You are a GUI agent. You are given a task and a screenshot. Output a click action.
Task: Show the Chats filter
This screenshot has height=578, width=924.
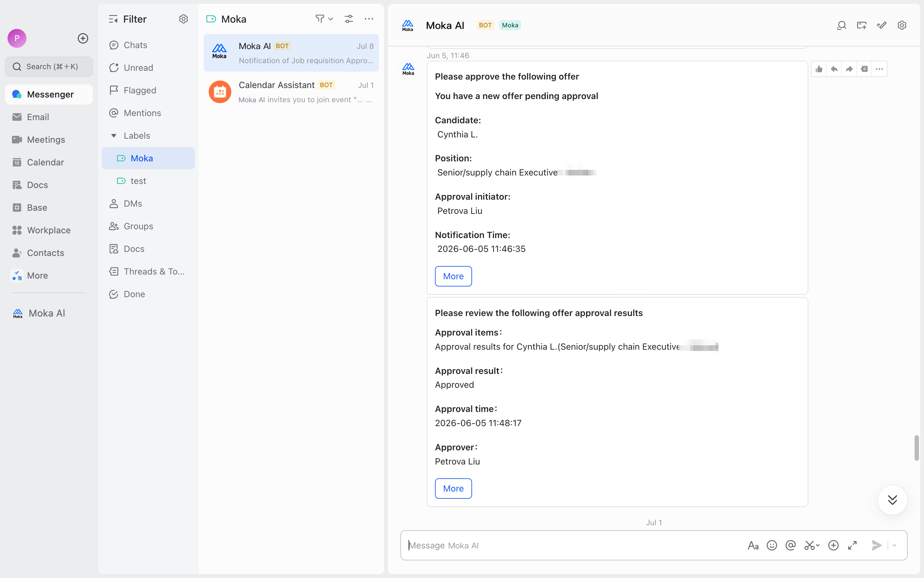pos(148,45)
